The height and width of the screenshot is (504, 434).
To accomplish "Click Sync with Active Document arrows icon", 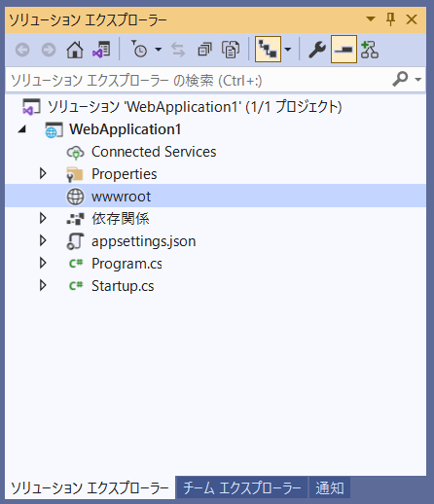I will [178, 50].
